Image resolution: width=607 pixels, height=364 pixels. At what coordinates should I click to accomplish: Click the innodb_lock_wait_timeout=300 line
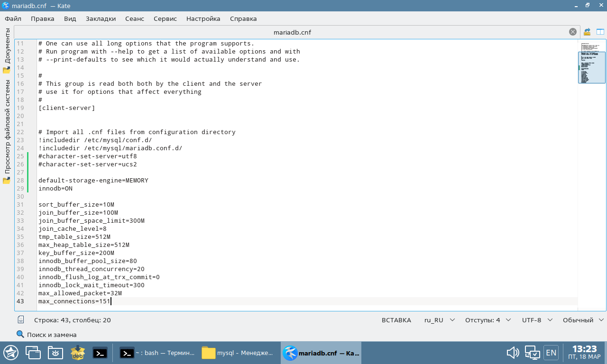(x=92, y=285)
